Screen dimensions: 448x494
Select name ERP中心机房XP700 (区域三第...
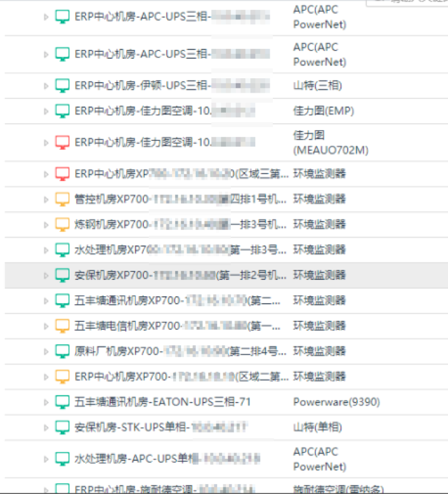[x=181, y=173]
